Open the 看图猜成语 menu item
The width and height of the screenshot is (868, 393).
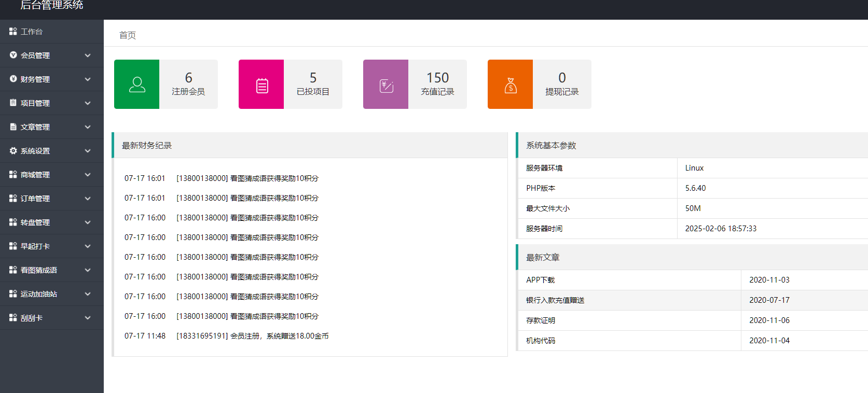[39, 270]
